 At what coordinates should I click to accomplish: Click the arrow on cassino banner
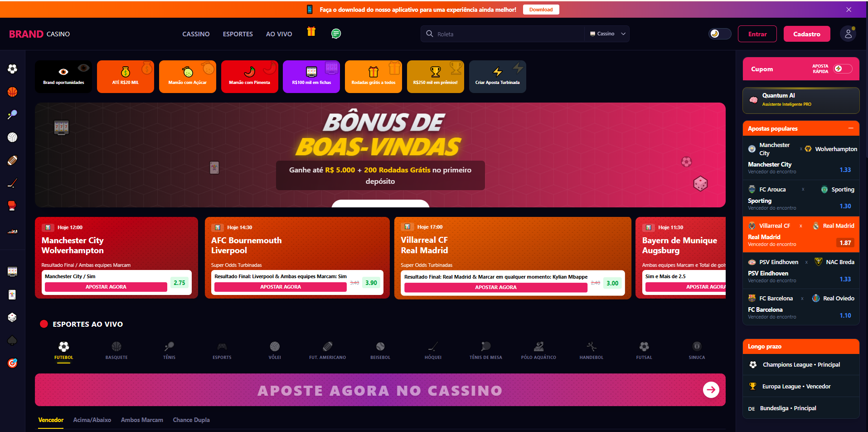pyautogui.click(x=711, y=389)
